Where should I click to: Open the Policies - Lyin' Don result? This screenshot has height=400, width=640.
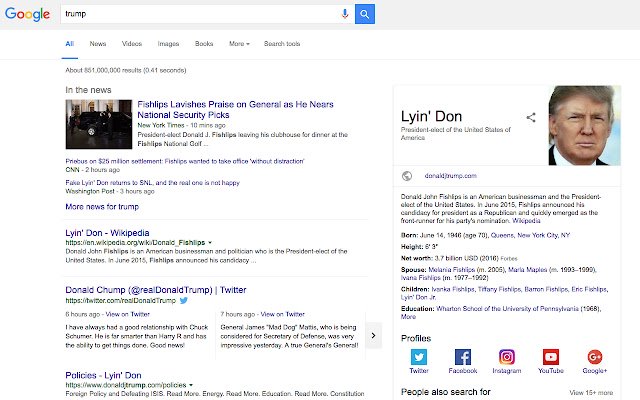click(x=103, y=375)
